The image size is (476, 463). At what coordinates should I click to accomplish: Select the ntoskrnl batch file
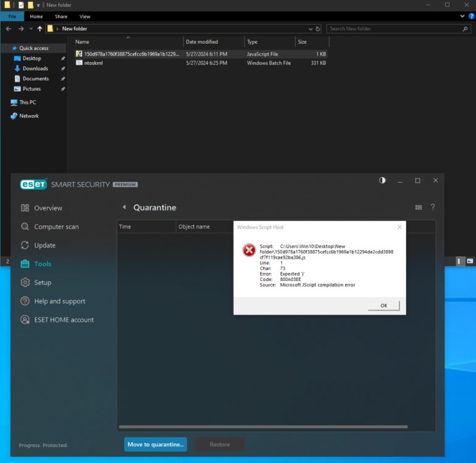(x=201, y=63)
